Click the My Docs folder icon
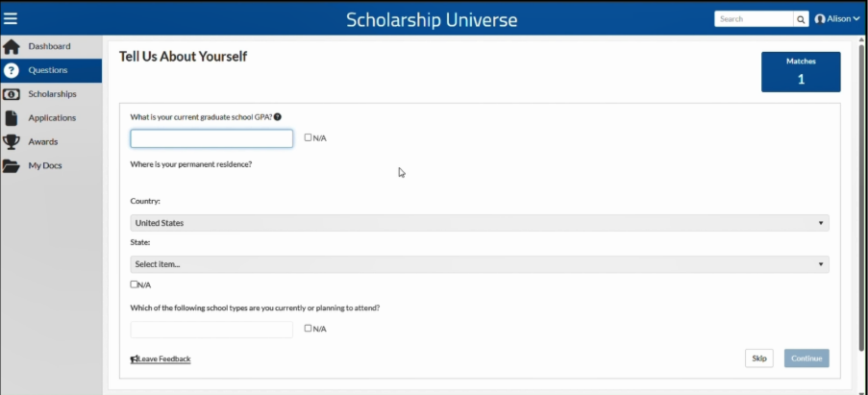The image size is (868, 395). 12,166
